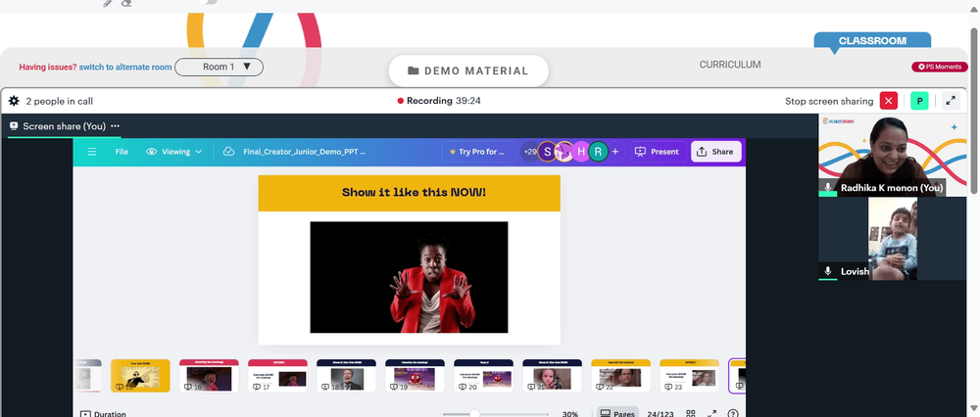Stop screen sharing with the red X
This screenshot has width=980, height=417.
coord(888,101)
